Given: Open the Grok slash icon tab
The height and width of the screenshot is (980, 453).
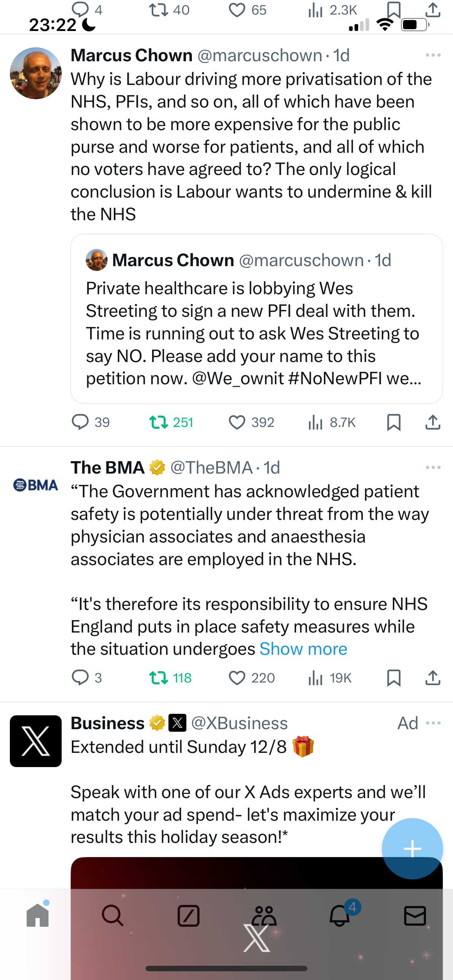Looking at the screenshot, I should tap(189, 915).
